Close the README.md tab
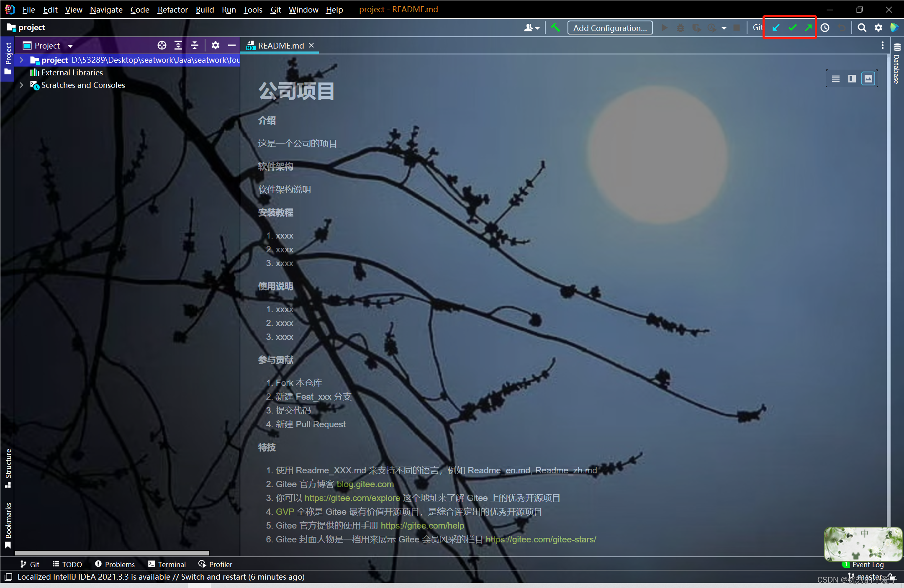The height and width of the screenshot is (588, 904). coord(311,45)
